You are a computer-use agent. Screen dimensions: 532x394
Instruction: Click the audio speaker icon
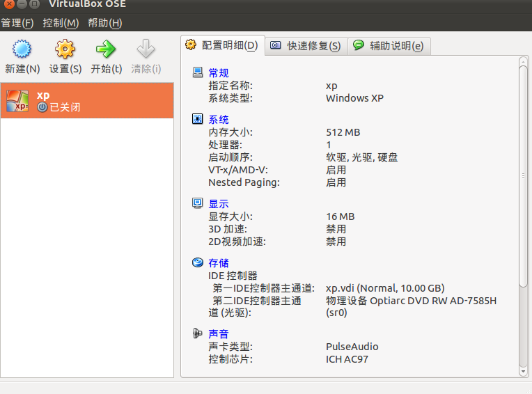(x=198, y=333)
